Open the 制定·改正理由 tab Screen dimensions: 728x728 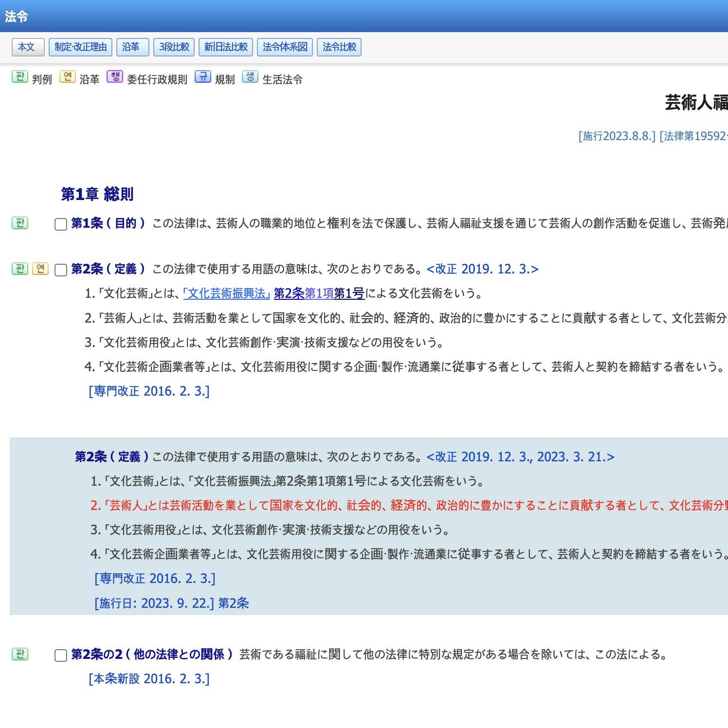pos(80,47)
